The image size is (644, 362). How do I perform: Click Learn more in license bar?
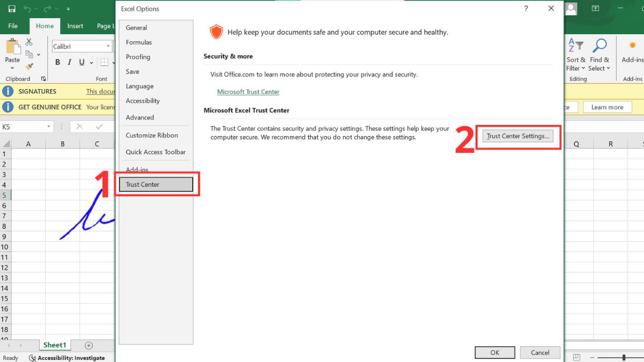coord(608,107)
